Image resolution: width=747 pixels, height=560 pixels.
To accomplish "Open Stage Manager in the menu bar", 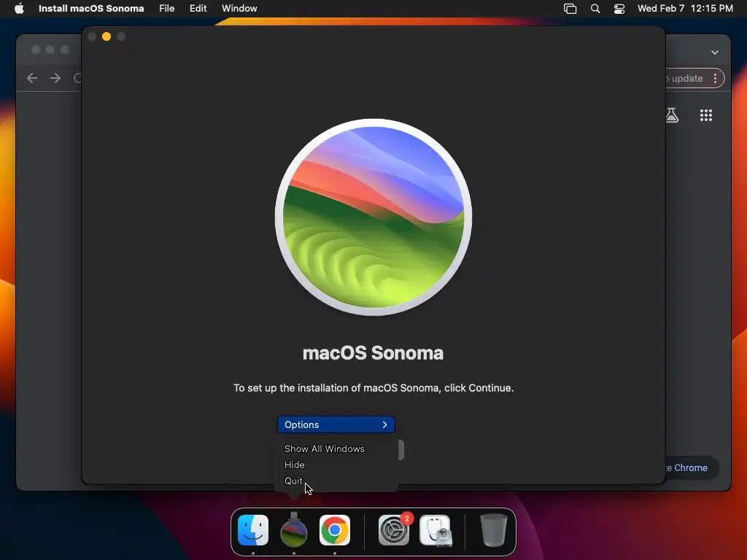I will click(570, 8).
